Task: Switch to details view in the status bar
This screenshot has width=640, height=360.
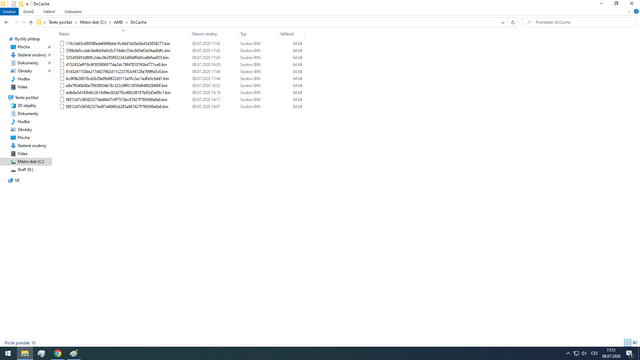Action: coord(628,342)
